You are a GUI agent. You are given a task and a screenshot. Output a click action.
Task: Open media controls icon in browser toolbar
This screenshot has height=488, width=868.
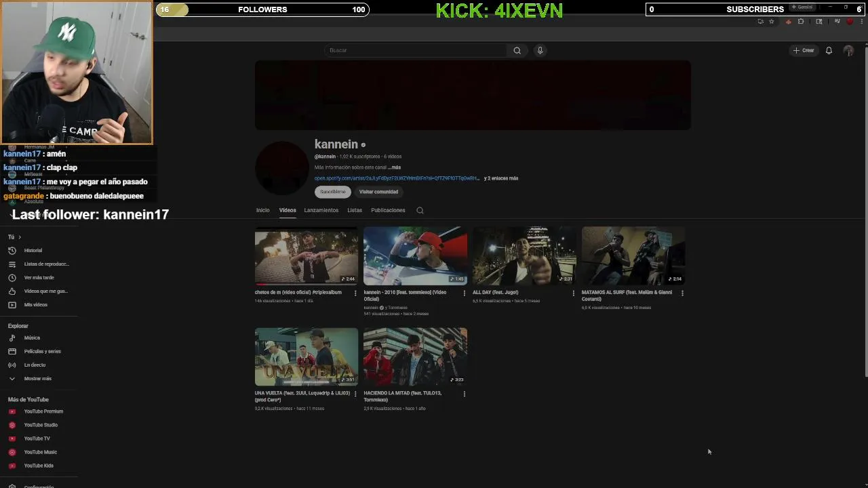pyautogui.click(x=837, y=21)
